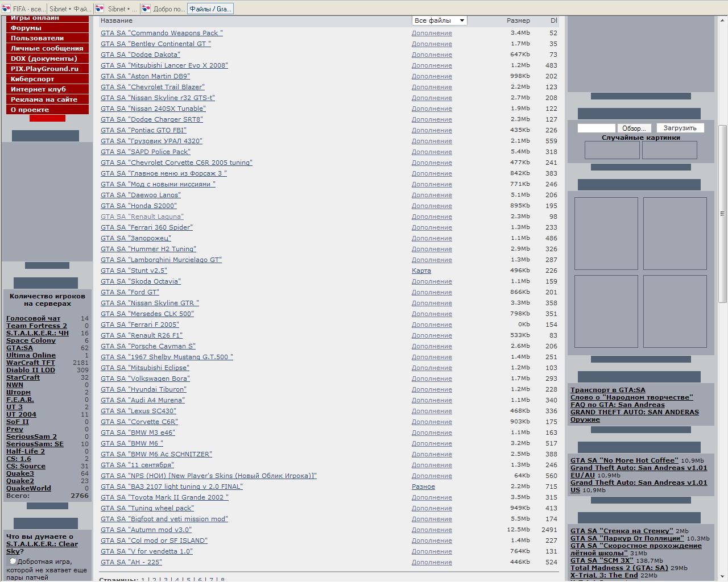Open the 'Форумы' menu item

[x=47, y=28]
